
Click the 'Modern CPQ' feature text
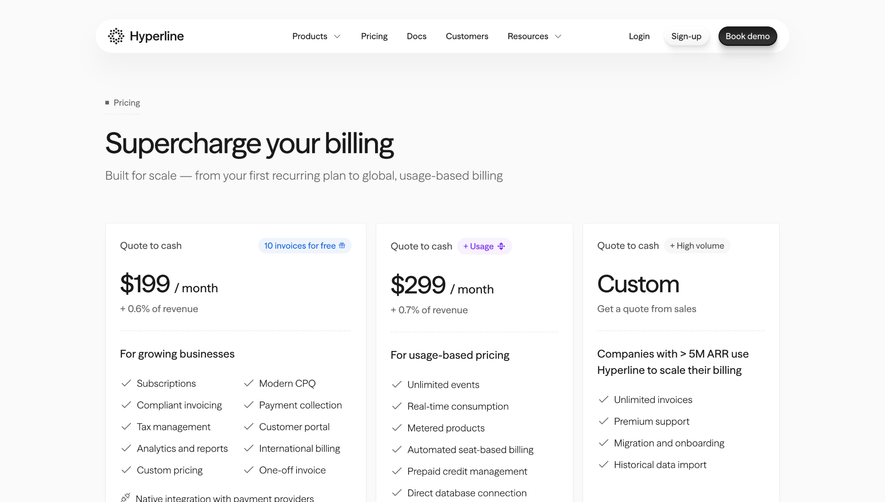pyautogui.click(x=287, y=383)
